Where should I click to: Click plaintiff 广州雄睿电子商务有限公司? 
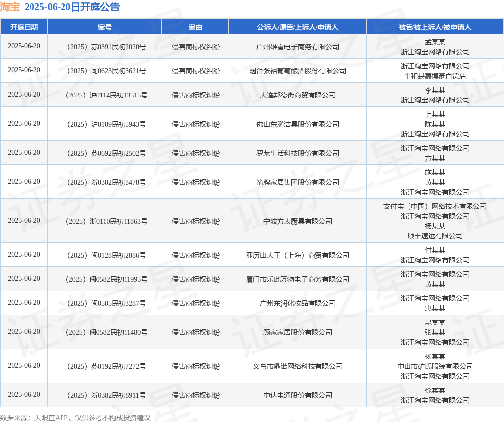pyautogui.click(x=297, y=46)
